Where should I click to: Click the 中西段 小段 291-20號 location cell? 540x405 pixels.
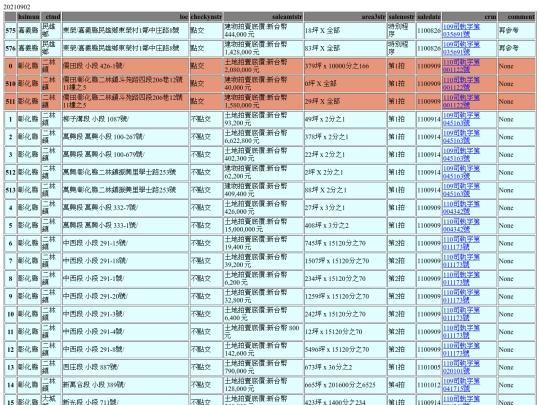point(125,296)
